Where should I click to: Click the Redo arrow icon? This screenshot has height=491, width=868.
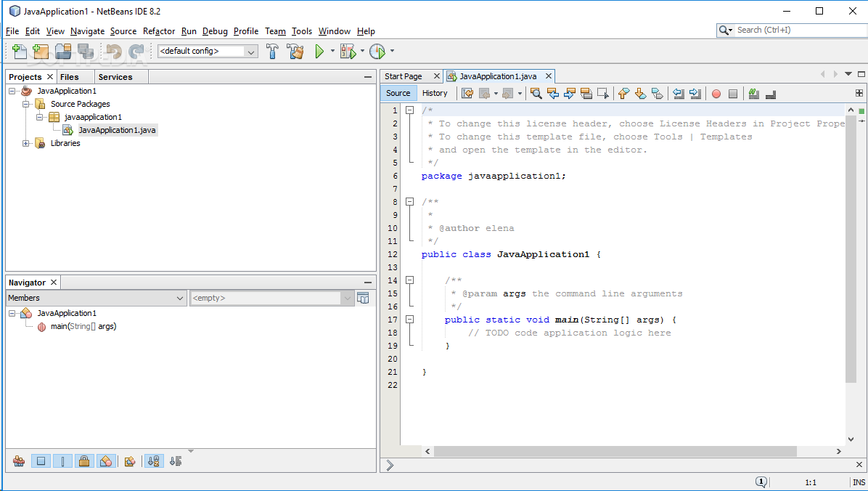(136, 51)
